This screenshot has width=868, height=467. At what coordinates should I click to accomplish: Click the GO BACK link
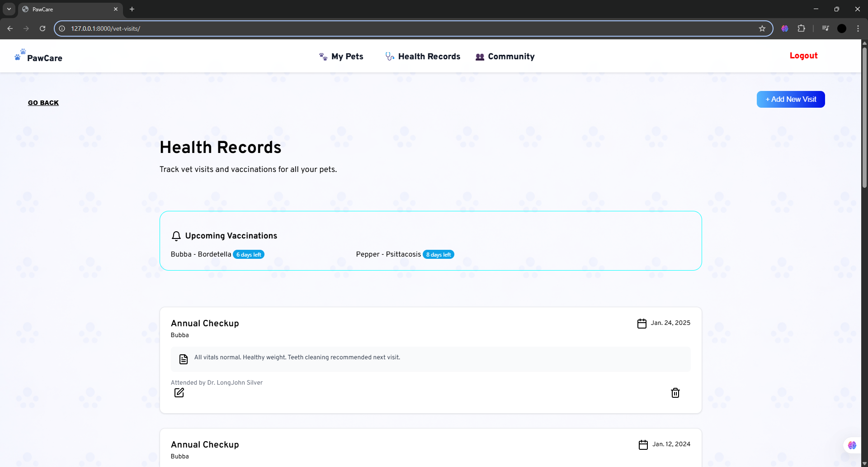pyautogui.click(x=43, y=103)
